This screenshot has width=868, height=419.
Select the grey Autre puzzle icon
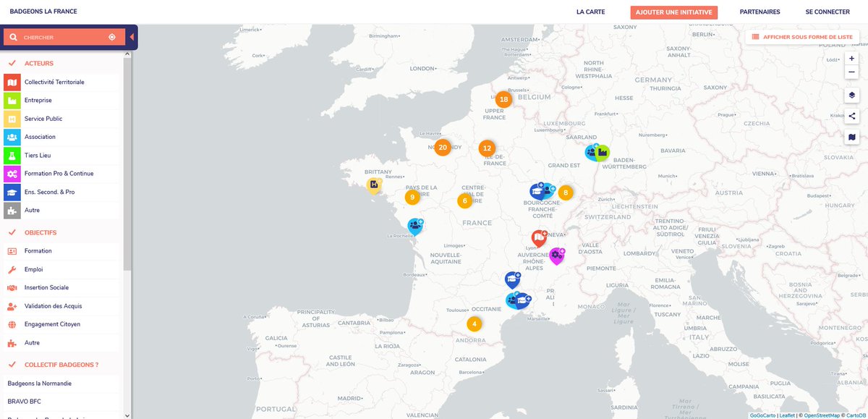12,210
